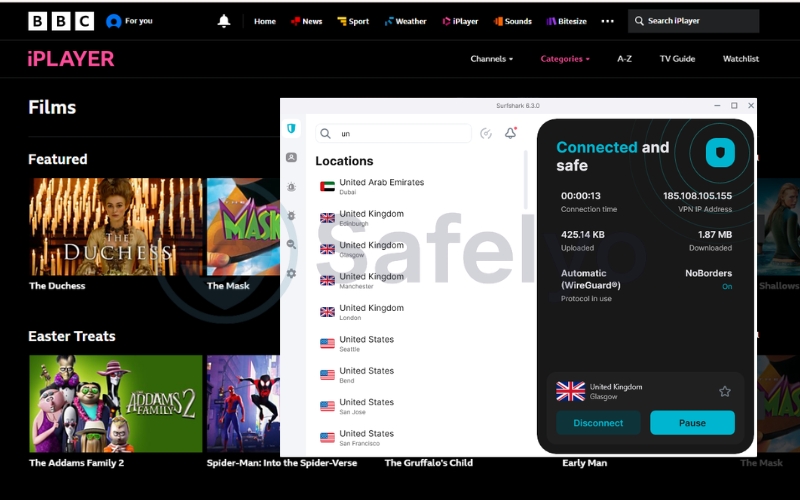Click the Surfshark locations list scrollbar
The height and width of the screenshot is (500, 800).
click(x=526, y=180)
